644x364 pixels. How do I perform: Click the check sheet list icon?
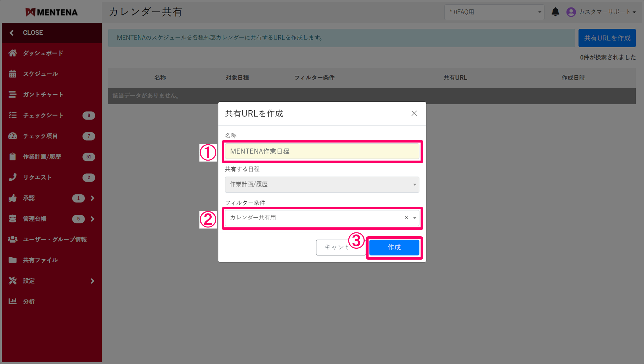(x=12, y=115)
